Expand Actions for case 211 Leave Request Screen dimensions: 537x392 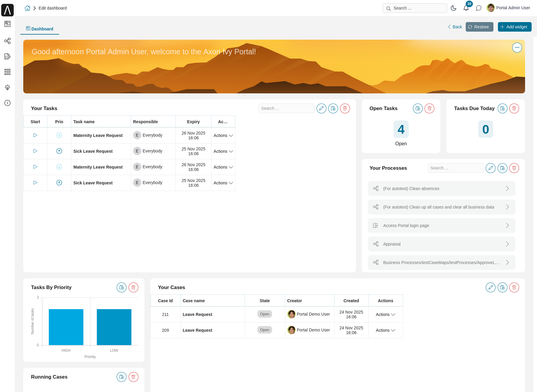385,314
